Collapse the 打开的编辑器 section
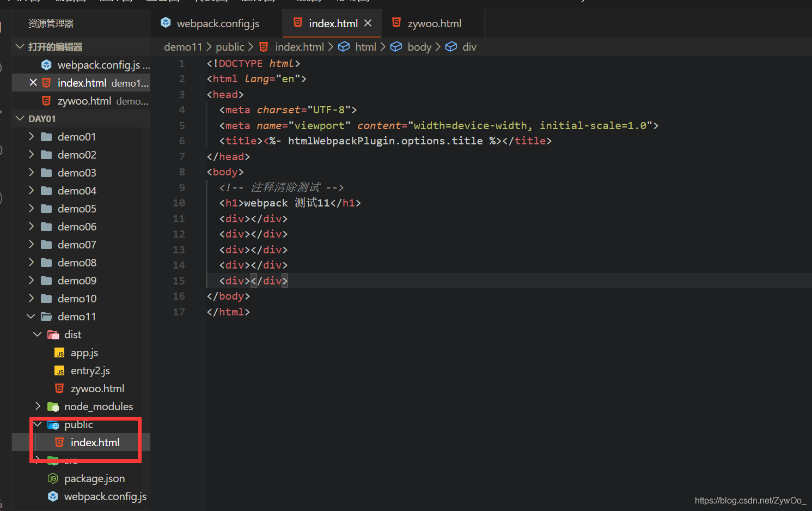Viewport: 812px width, 511px height. 20,47
